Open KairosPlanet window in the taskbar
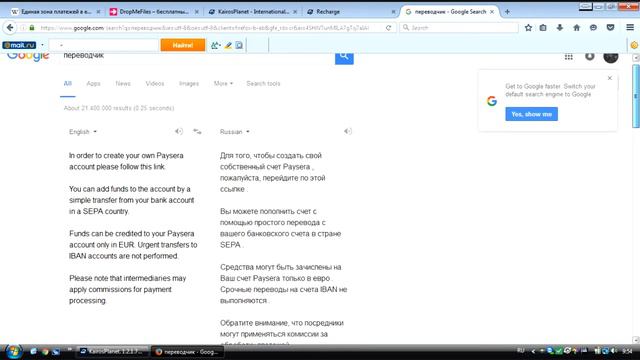Viewport: 640px width, 360px height. pos(112,351)
